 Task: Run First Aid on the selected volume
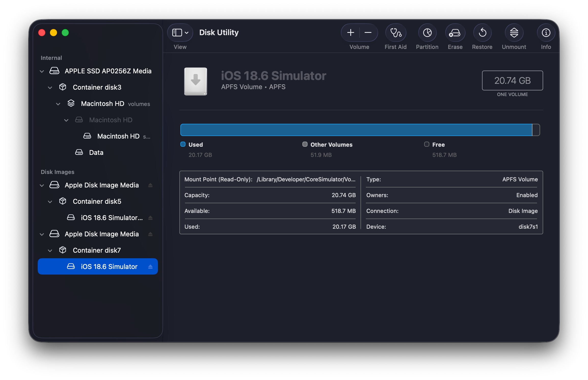(x=396, y=33)
